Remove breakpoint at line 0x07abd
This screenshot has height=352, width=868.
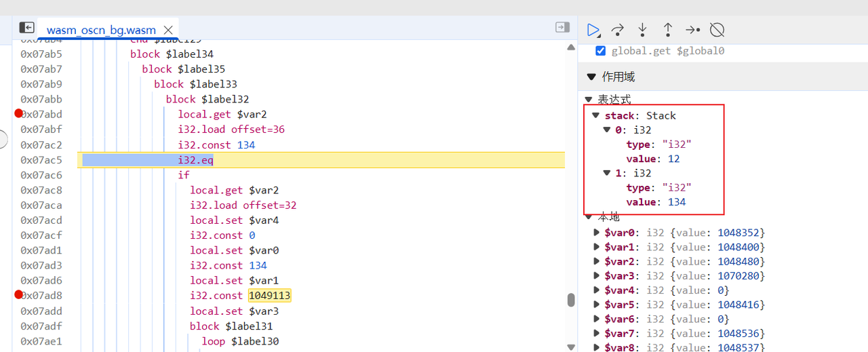pos(18,114)
